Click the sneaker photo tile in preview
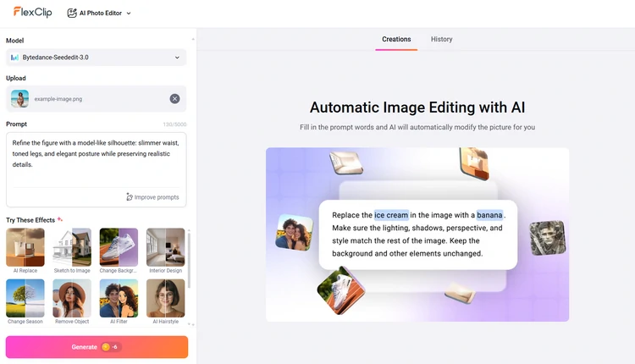The image size is (635, 364). [x=340, y=290]
